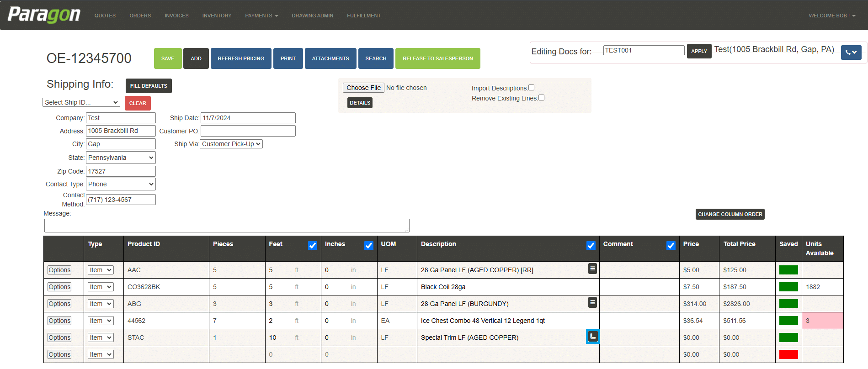
Task: Click red saved indicator on empty row
Action: (x=788, y=354)
